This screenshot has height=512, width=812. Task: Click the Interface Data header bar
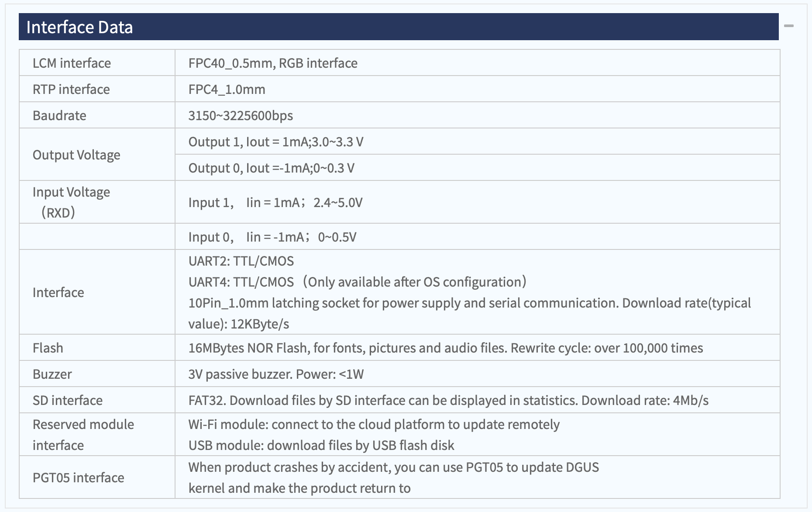[x=399, y=27]
